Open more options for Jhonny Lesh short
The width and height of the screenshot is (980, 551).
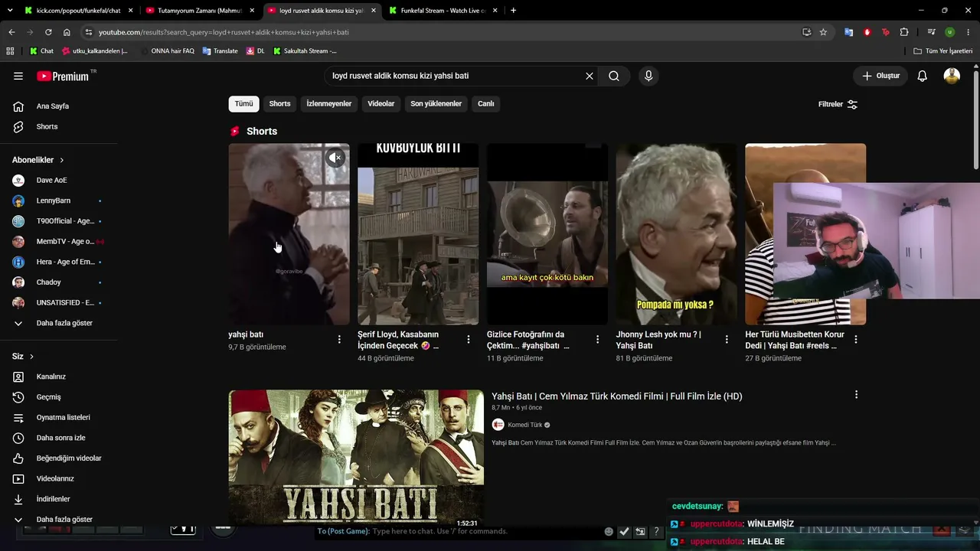click(727, 339)
